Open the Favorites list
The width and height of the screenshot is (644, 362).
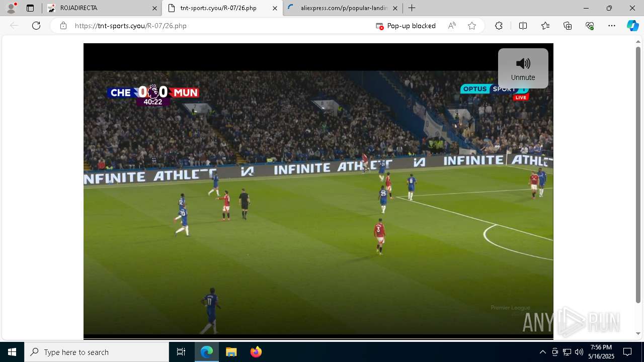pos(545,26)
